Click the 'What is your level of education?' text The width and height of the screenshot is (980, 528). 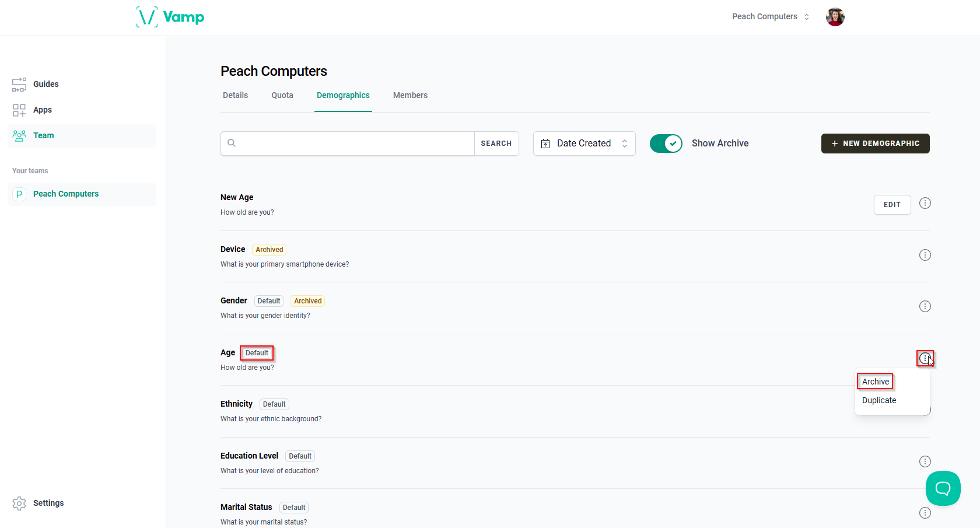pyautogui.click(x=269, y=471)
